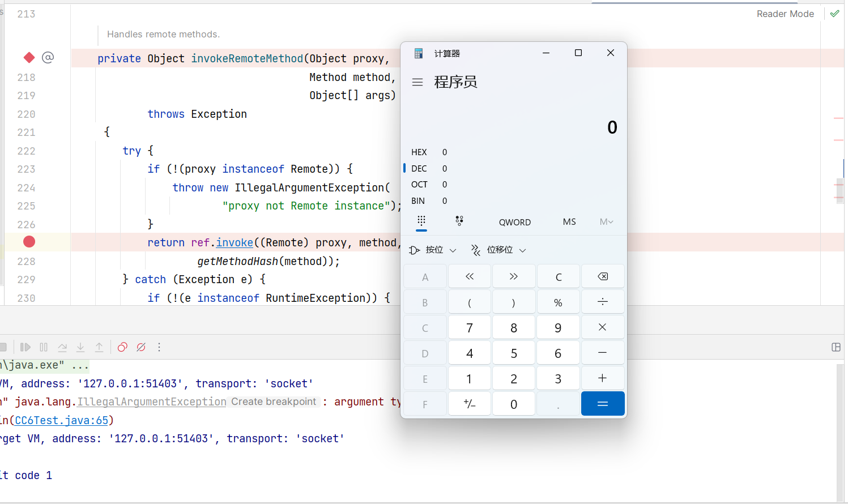Open debug toolbar more options (three dots)
This screenshot has height=504, width=848.
159,347
